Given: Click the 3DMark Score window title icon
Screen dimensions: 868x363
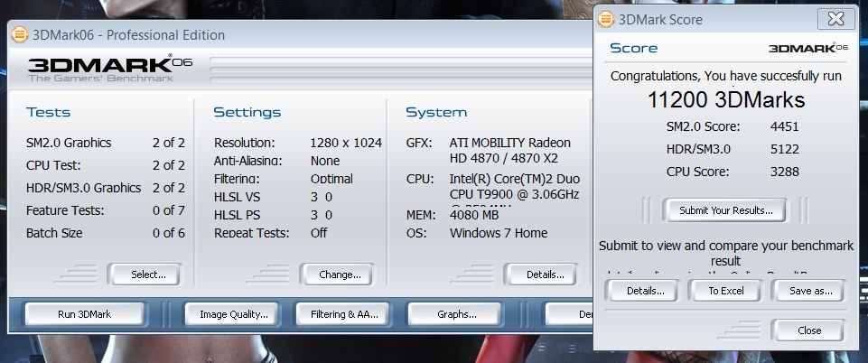Looking at the screenshot, I should (606, 19).
